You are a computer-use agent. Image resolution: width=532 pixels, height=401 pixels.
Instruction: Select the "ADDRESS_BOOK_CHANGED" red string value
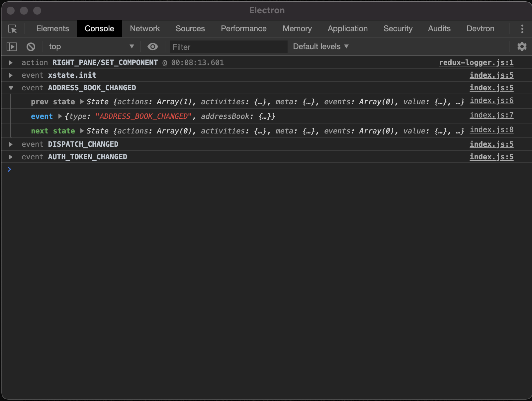(x=143, y=116)
